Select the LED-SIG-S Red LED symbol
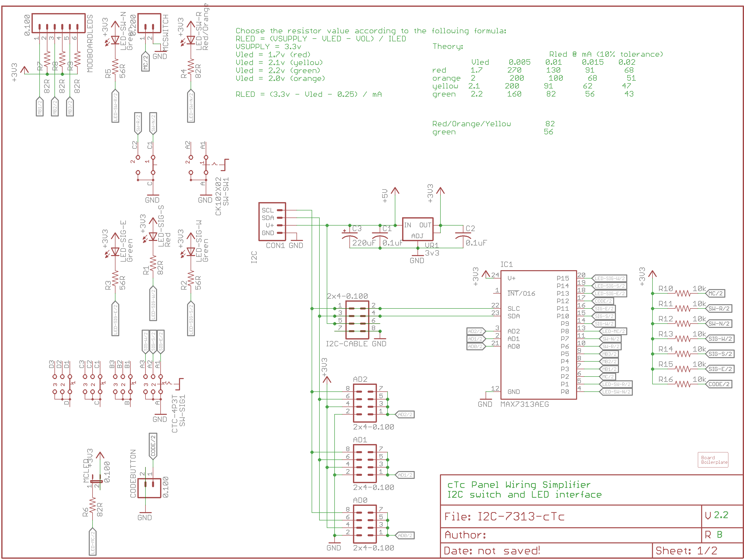744x560 pixels. [152, 237]
